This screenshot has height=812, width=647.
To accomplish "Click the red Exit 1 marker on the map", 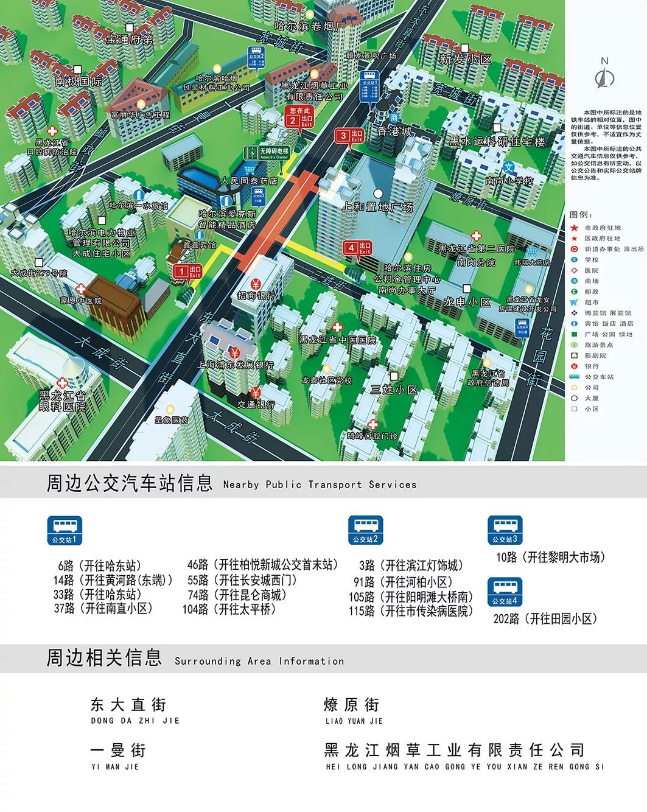I will [x=188, y=271].
